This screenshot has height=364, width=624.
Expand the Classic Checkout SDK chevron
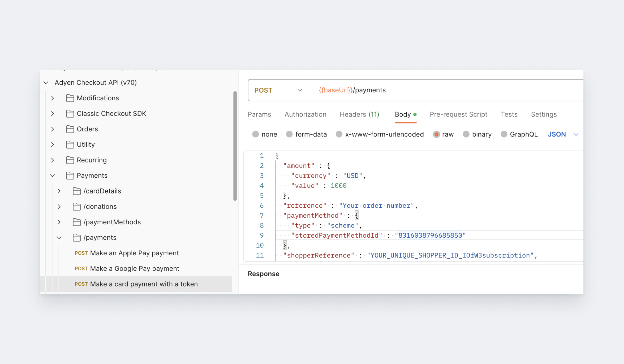pyautogui.click(x=53, y=114)
